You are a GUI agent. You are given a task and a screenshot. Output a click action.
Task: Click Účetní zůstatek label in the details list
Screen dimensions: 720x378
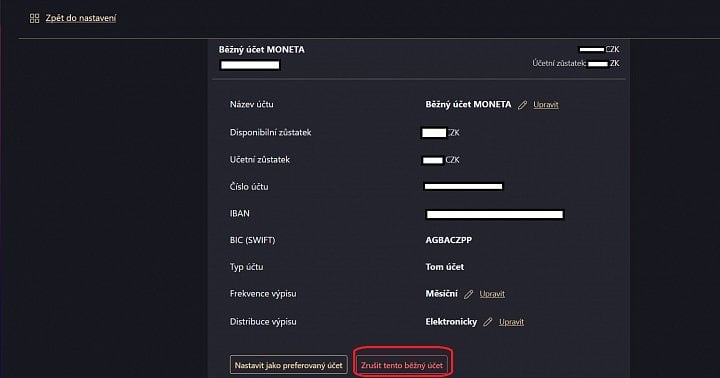pyautogui.click(x=260, y=159)
